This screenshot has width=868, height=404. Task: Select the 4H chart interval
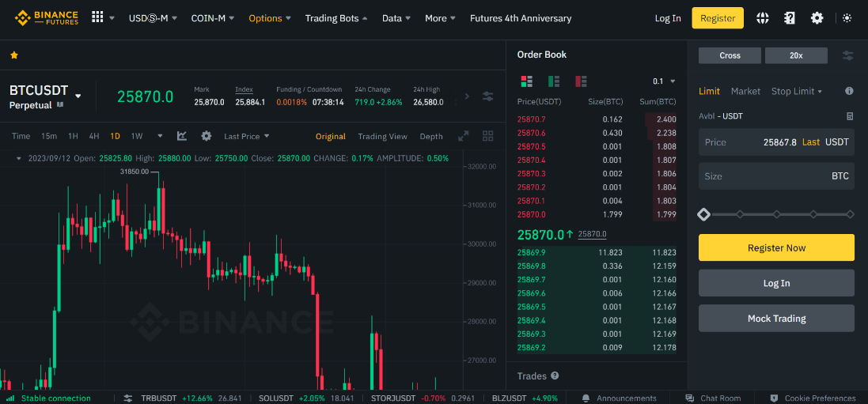coord(94,136)
